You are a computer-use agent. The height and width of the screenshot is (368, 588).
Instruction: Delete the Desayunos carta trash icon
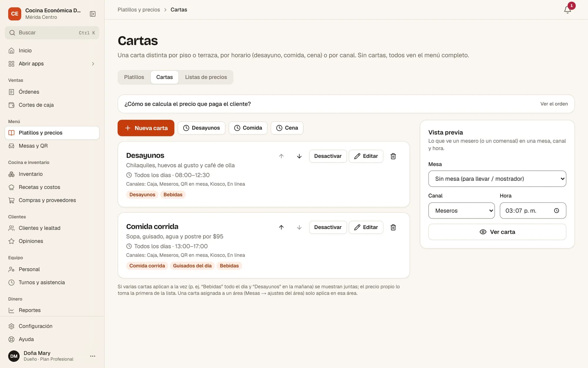(x=393, y=156)
